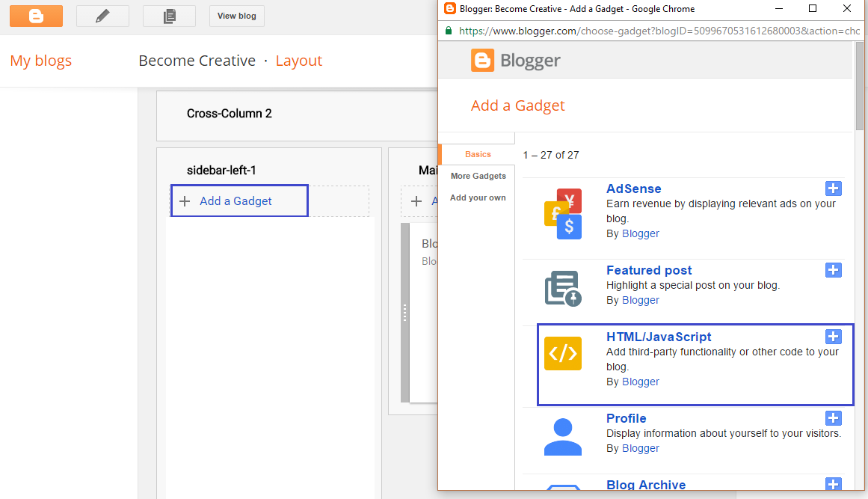Image resolution: width=868 pixels, height=499 pixels.
Task: Select the Basics tab
Action: 478,155
